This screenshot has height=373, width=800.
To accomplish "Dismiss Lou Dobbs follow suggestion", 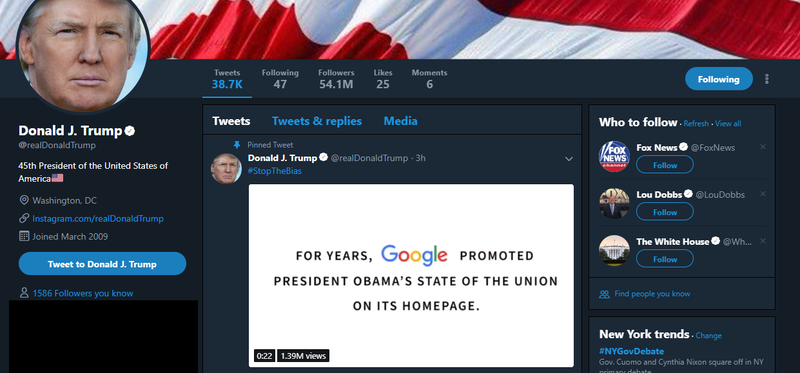I will 763,194.
